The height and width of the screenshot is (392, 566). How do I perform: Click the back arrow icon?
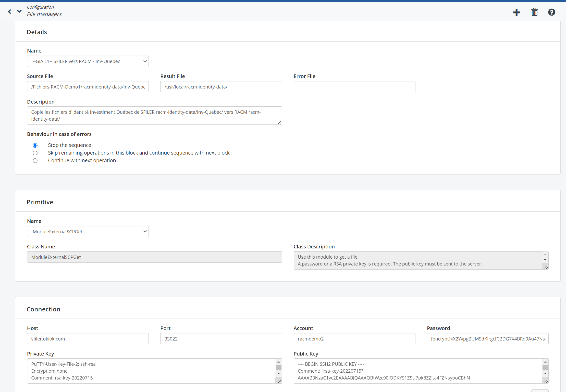pos(9,11)
